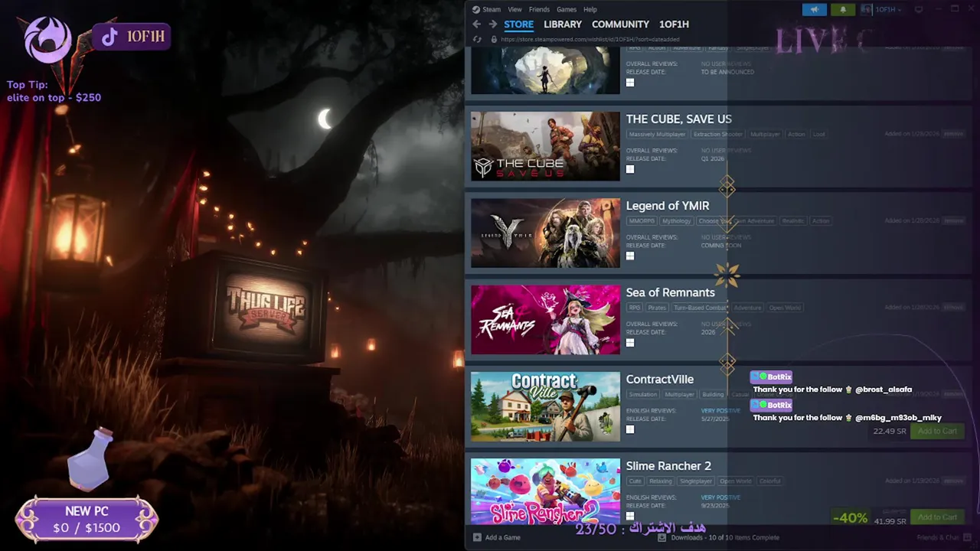Viewport: 980px width, 551px height.
Task: Remove ContractVille from wishlist
Action: [953, 394]
